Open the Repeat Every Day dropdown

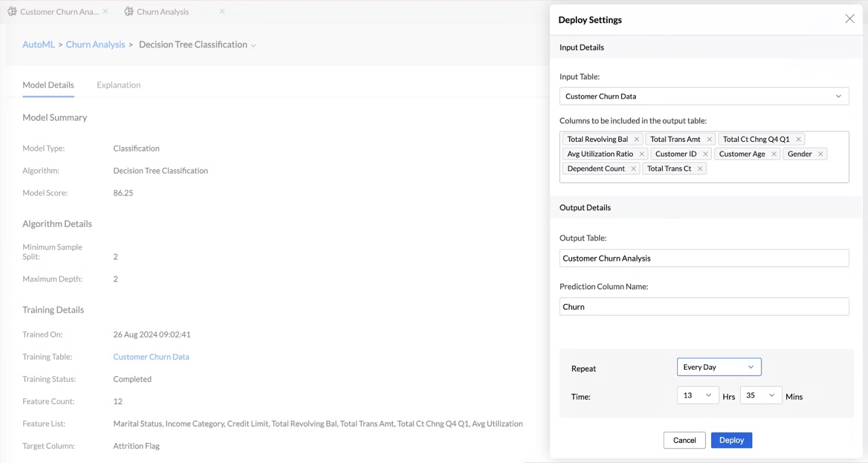point(719,367)
